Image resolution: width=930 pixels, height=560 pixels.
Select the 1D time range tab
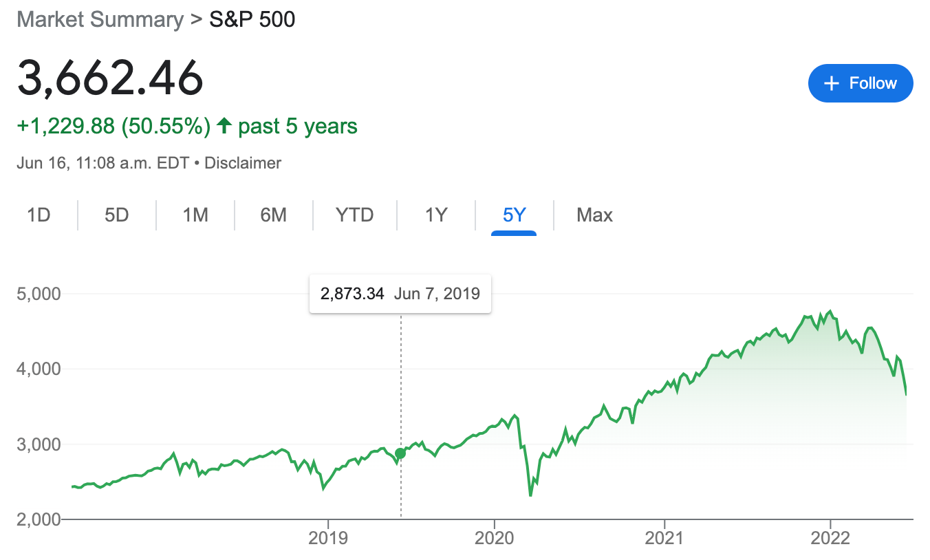(x=39, y=215)
